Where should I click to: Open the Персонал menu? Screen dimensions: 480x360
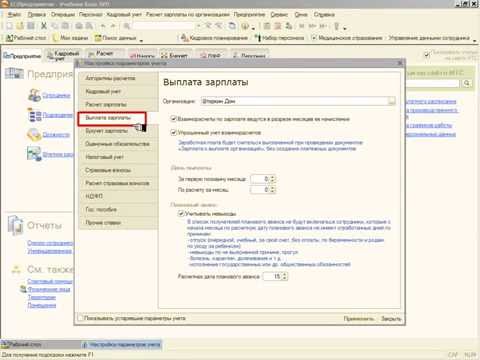tap(91, 14)
